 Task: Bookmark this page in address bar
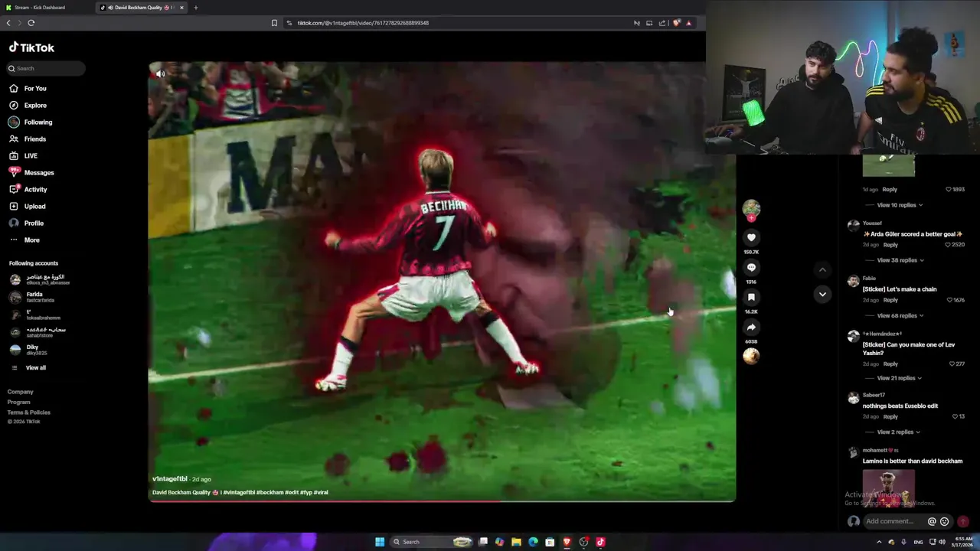point(274,23)
